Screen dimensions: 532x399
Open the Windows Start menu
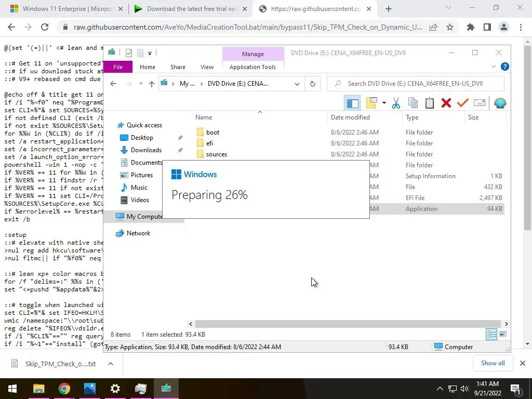click(x=12, y=389)
